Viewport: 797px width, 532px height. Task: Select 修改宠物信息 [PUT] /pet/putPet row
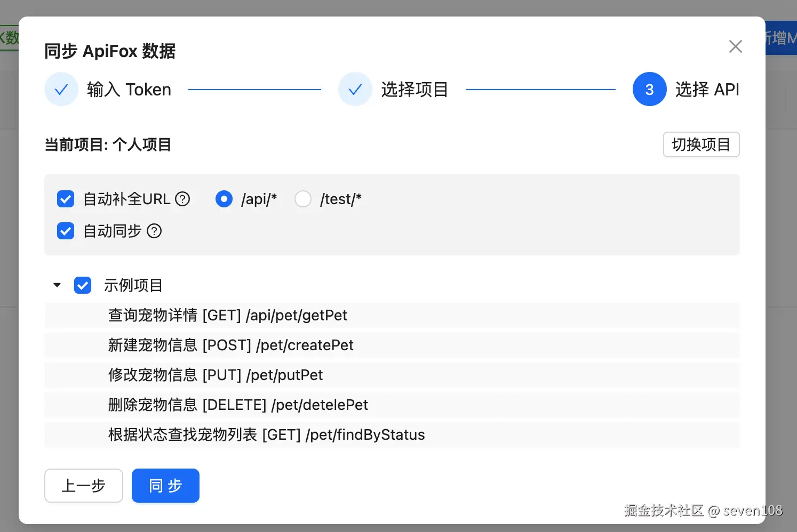point(392,375)
